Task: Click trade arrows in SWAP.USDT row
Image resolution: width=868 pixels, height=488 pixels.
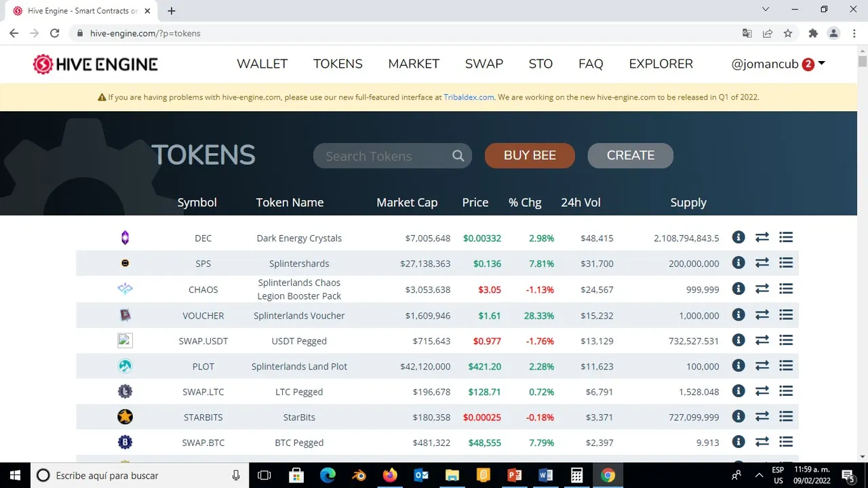Action: click(x=762, y=340)
